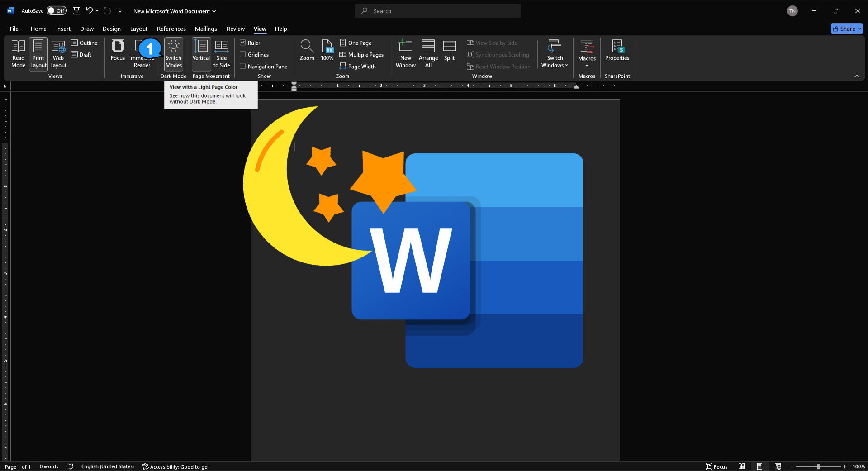Switch to Draft view
Image resolution: width=868 pixels, height=471 pixels.
[x=81, y=55]
